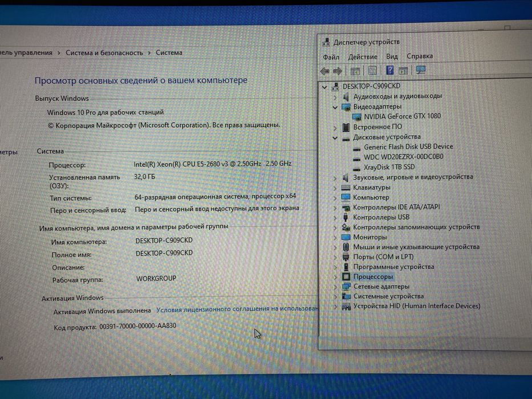
Task: Click the blue Help question mark icon
Action: click(x=390, y=70)
